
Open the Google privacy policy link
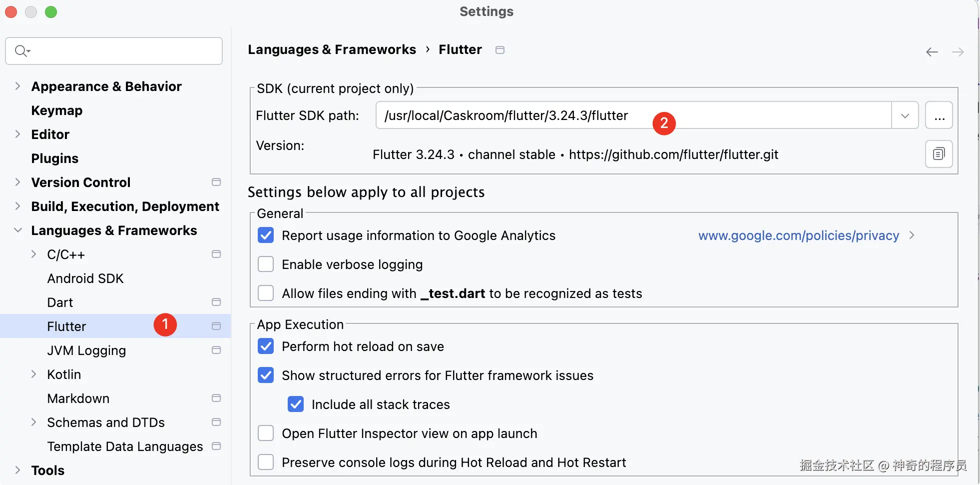798,235
